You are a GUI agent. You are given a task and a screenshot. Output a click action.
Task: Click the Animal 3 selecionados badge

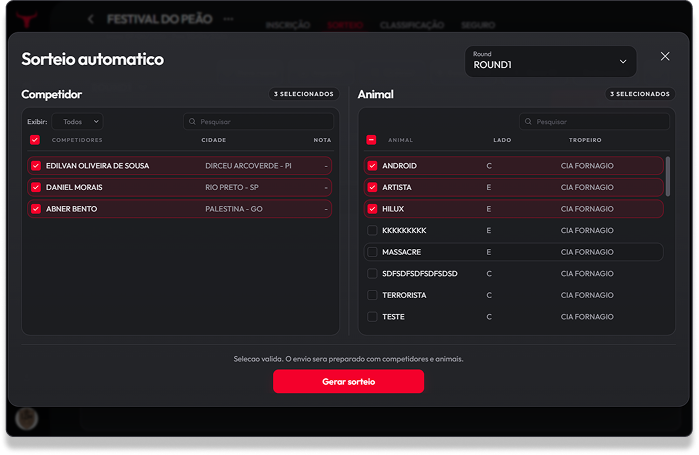640,94
